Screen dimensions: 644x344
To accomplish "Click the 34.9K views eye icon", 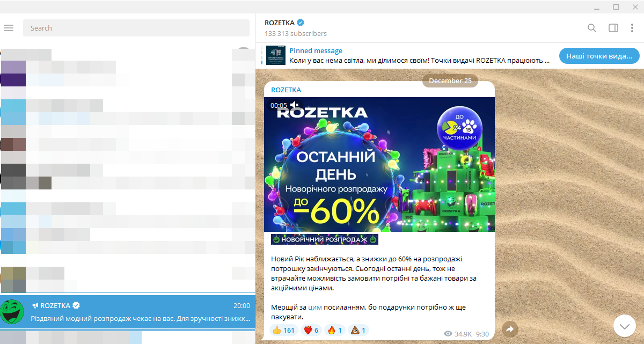I will click(x=448, y=334).
